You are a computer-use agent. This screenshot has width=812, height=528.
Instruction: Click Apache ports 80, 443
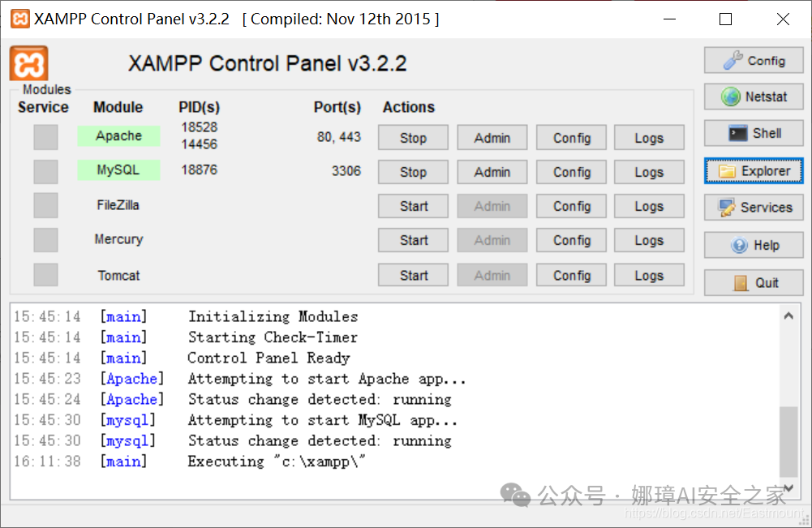339,137
